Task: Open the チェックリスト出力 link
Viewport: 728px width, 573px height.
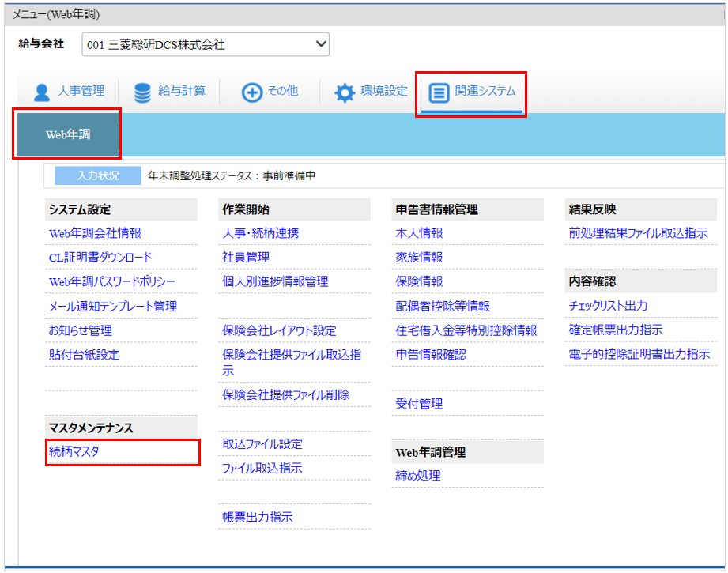Action: pos(608,306)
